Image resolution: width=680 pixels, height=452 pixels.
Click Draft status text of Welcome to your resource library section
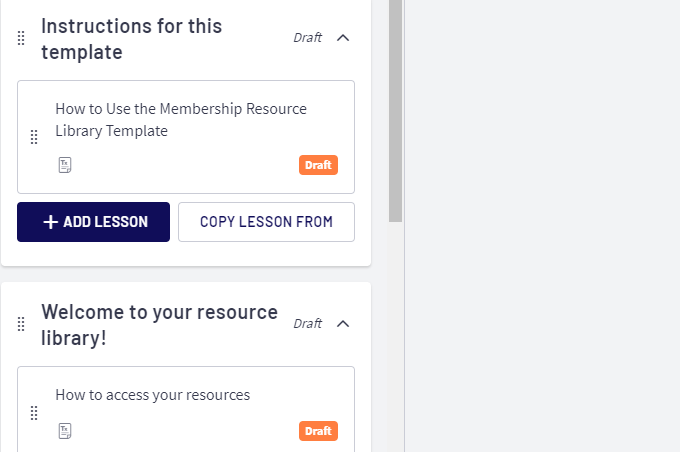coord(307,324)
